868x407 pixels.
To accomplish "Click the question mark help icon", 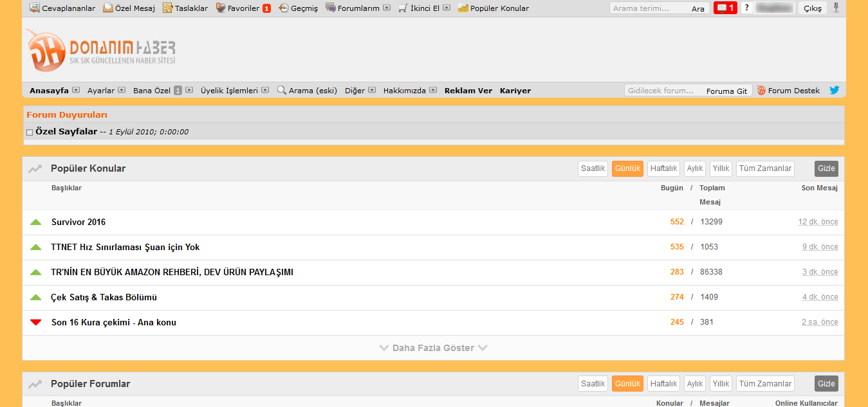I will tap(746, 8).
